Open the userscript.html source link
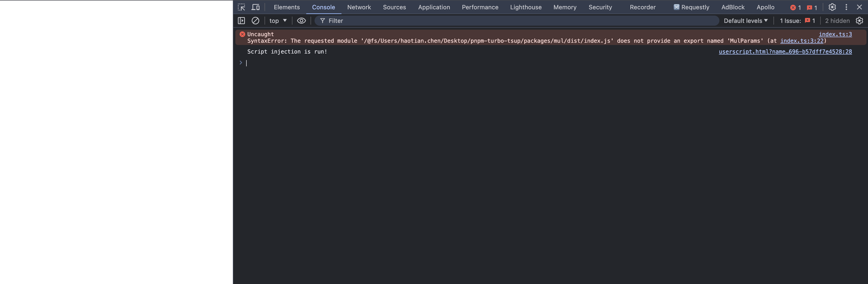Image resolution: width=868 pixels, height=284 pixels. [785, 52]
